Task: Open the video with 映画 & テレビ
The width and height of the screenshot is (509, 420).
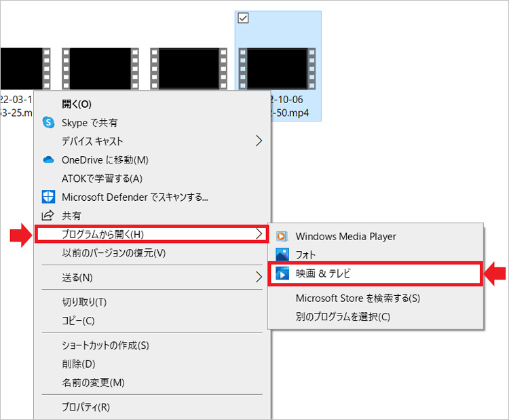Action: [x=375, y=273]
